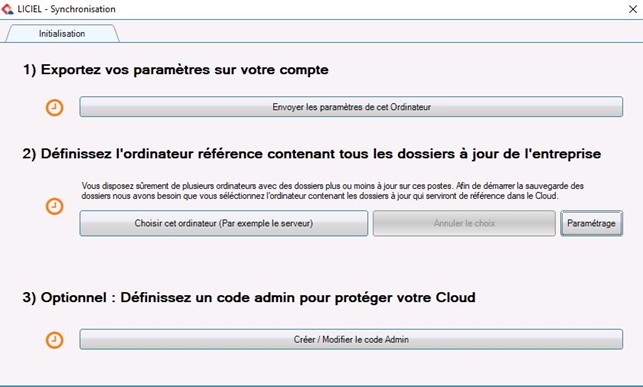Click the heading Exportez vos paramètres sur votre compte
The image size is (643, 387).
tap(176, 70)
